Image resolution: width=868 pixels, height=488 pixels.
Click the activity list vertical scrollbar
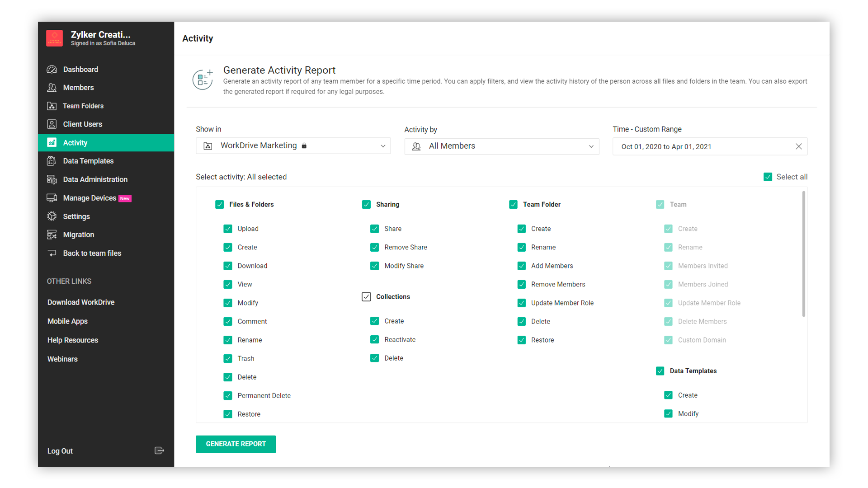click(803, 254)
